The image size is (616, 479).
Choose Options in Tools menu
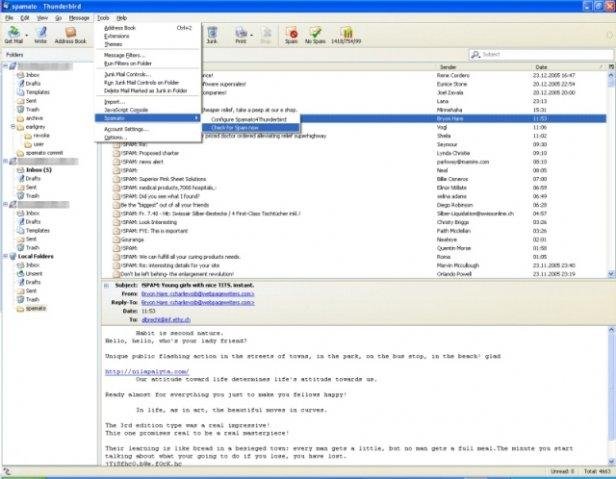[x=148, y=137]
